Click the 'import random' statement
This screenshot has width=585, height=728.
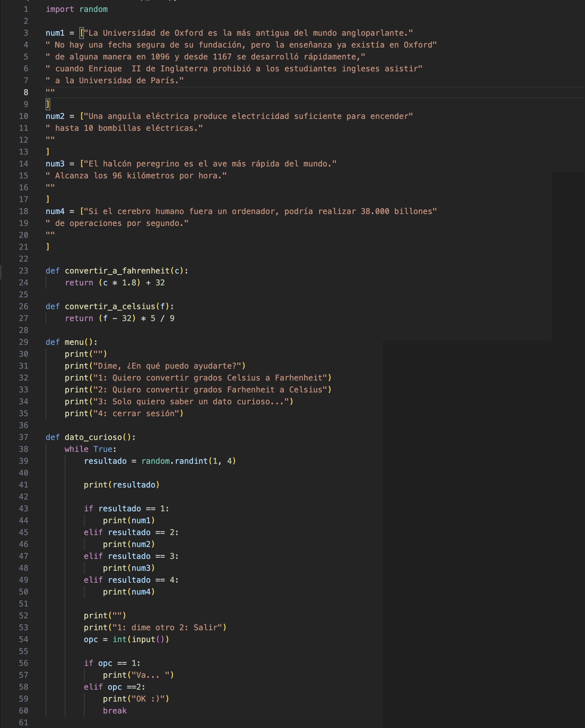pos(77,9)
